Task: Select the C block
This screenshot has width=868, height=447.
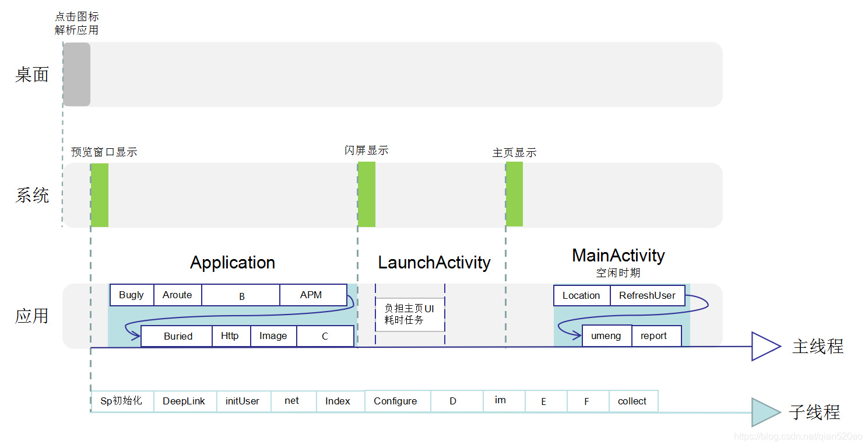Action: point(325,336)
